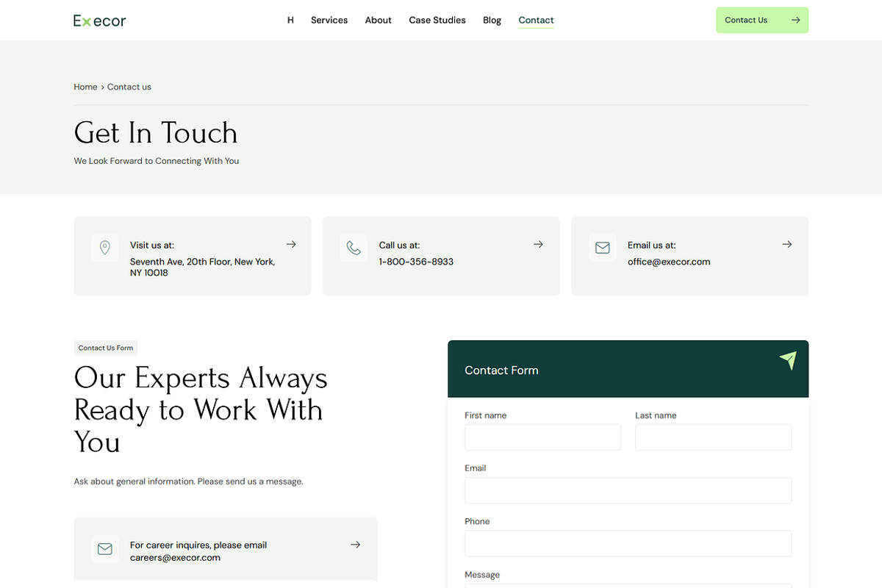Screen dimensions: 882x588
Task: Click the arrow on the career inquiries card
Action: click(x=356, y=545)
